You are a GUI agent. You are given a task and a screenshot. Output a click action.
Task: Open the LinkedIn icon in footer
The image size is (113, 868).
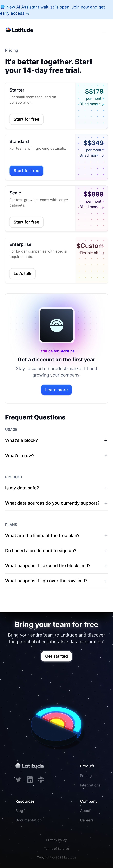(x=30, y=779)
